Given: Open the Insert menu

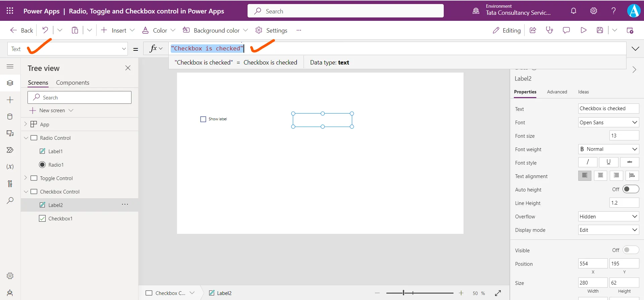Looking at the screenshot, I should pyautogui.click(x=118, y=30).
